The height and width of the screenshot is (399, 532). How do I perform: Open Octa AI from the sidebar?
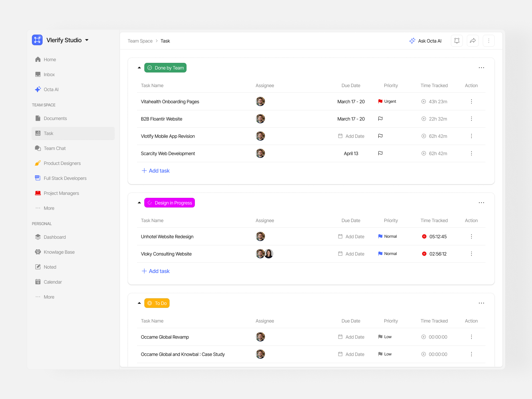[x=51, y=89]
